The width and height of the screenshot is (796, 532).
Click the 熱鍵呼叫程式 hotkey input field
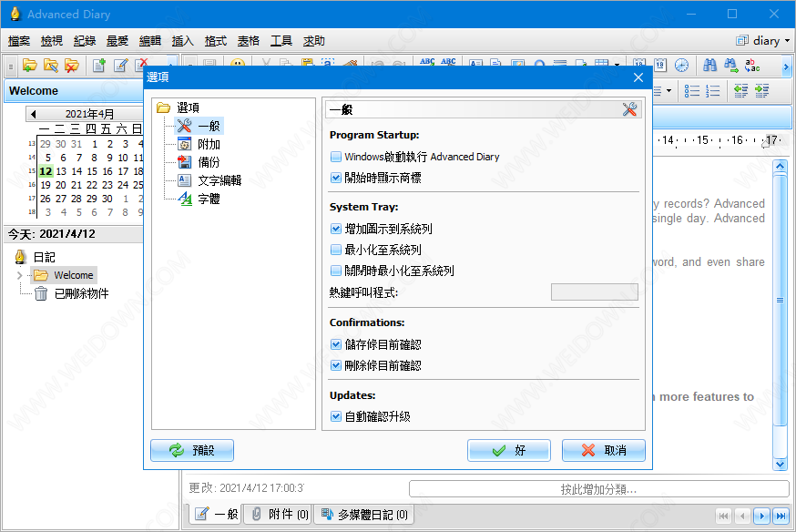pyautogui.click(x=595, y=292)
